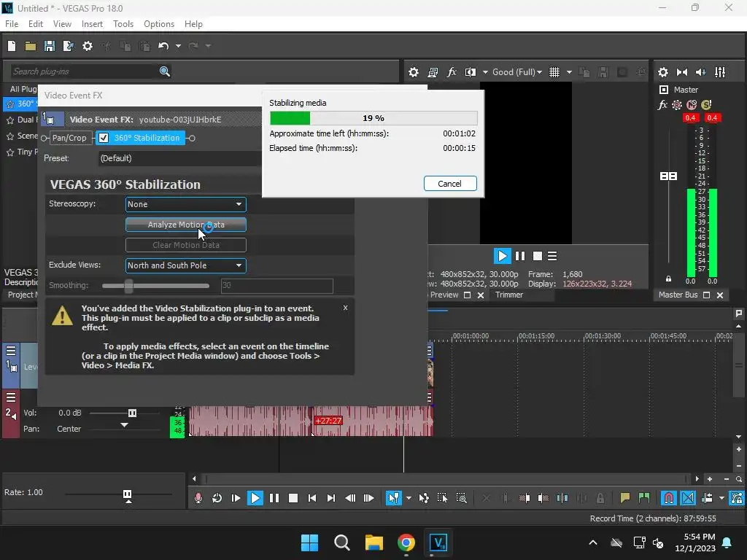747x560 pixels.
Task: Select the Selection Edit Tool
Action: 443,498
